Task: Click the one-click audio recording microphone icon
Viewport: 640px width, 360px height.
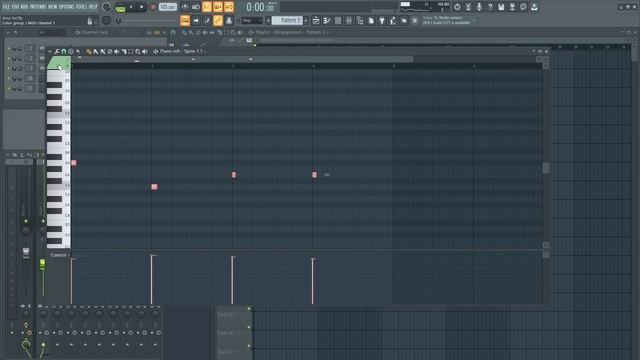Action: (479, 7)
